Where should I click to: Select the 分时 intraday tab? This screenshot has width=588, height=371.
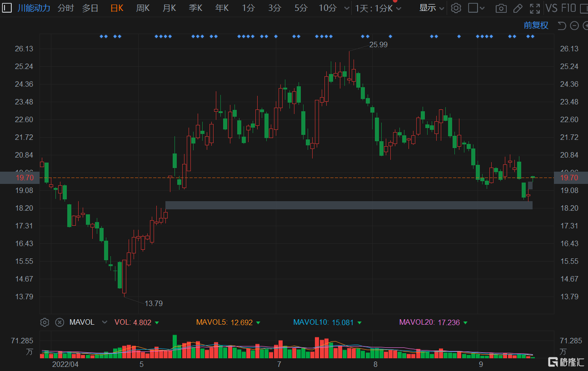(66, 8)
